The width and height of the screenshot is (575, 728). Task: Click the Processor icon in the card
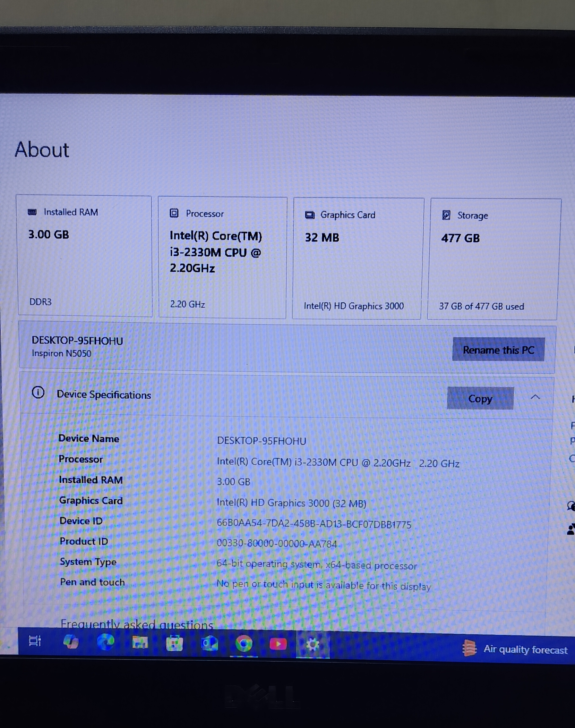point(174,213)
